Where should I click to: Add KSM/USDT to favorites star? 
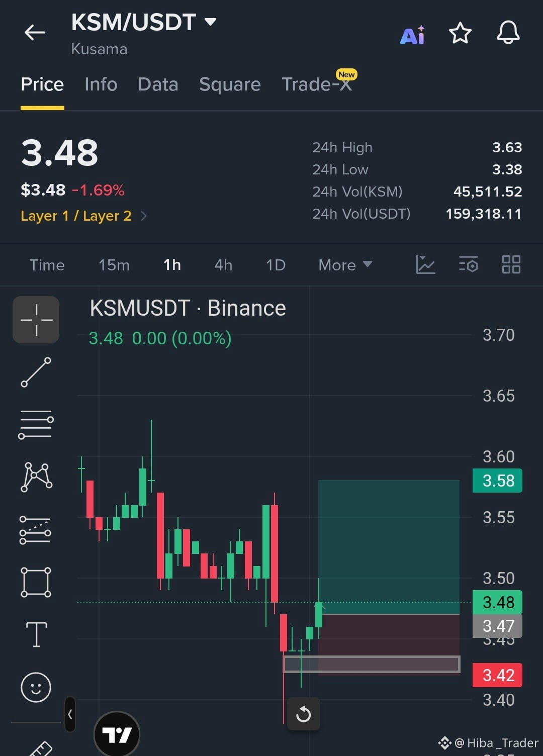460,33
